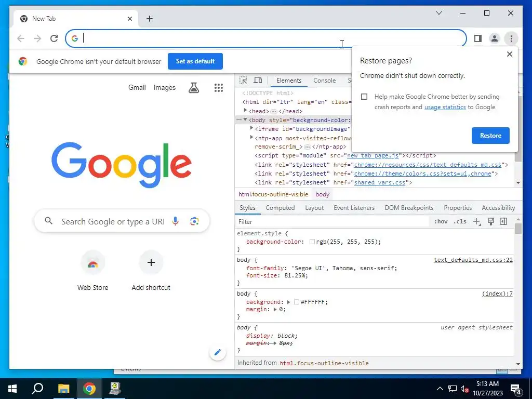Click the magnifier icon in search box
The image size is (532, 399).
(x=48, y=221)
